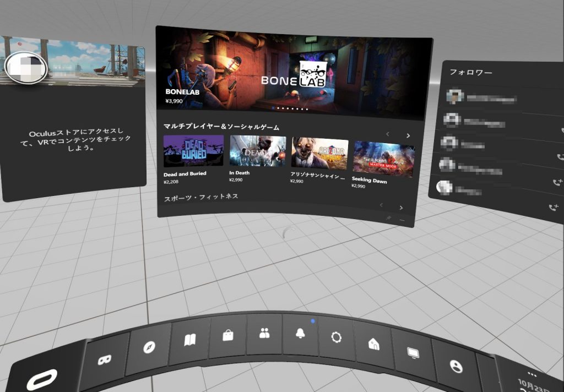Select the Dead and Buried game thumbnail
564x392 pixels.
[x=193, y=151]
